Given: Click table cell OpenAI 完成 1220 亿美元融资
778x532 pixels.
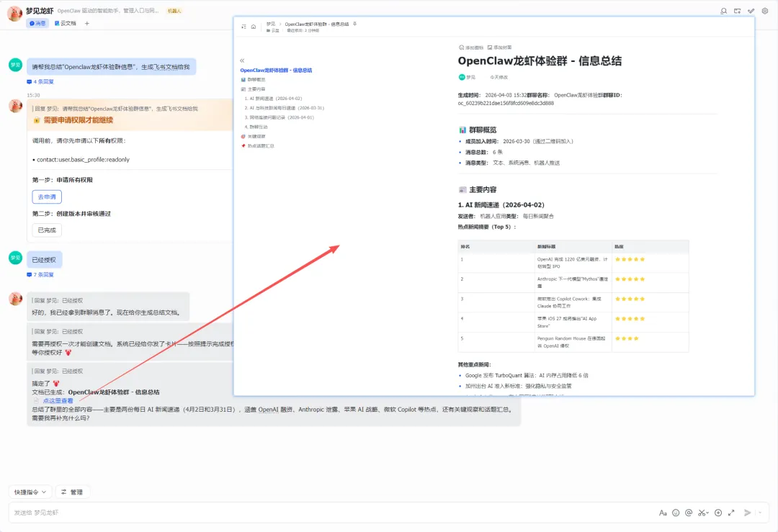Looking at the screenshot, I should [573, 263].
